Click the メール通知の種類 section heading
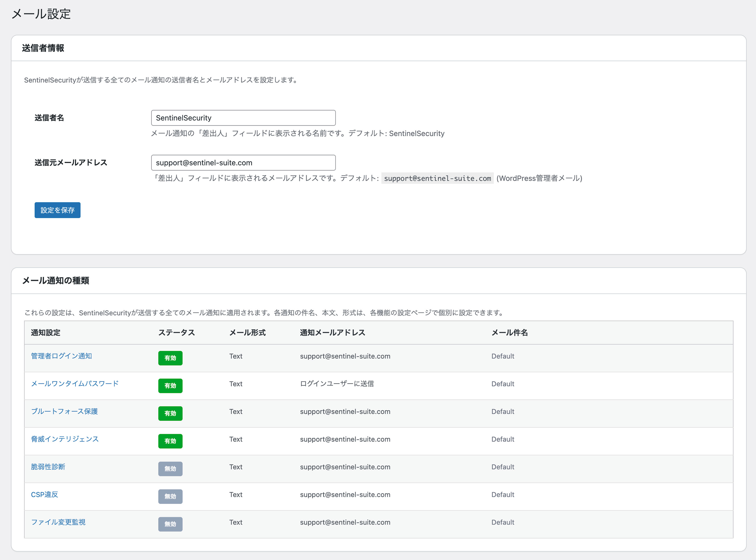 pos(56,281)
